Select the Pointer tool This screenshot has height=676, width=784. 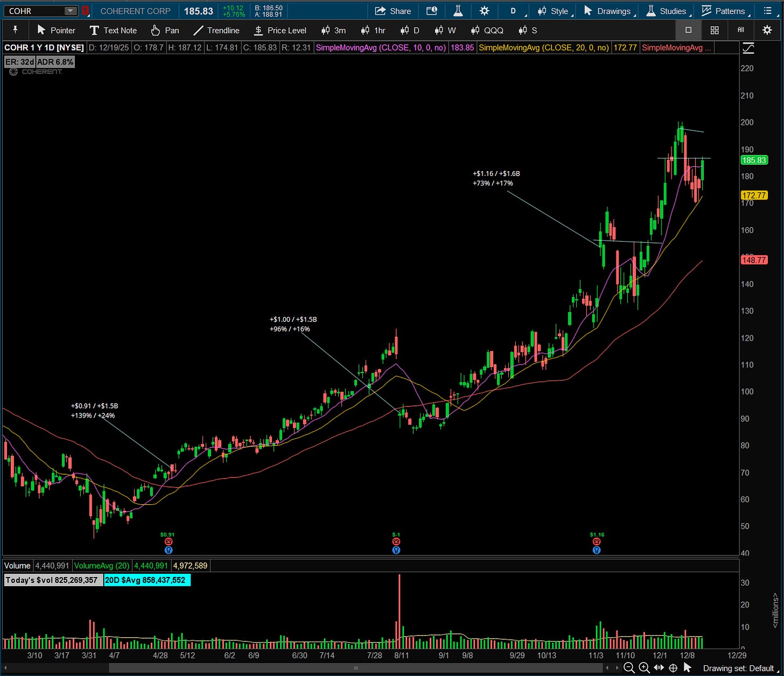56,30
